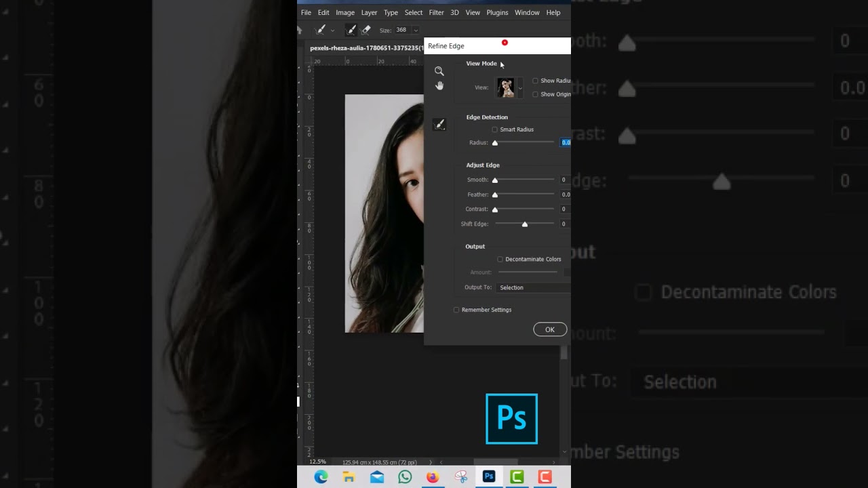The image size is (868, 488).
Task: Open File Explorer from the taskbar
Action: [x=349, y=477]
